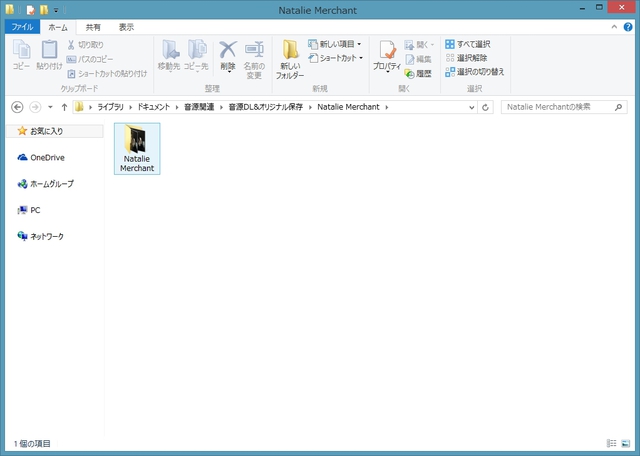Open the 表示 (View) ribbon tab
This screenshot has width=640, height=456.
tap(126, 27)
